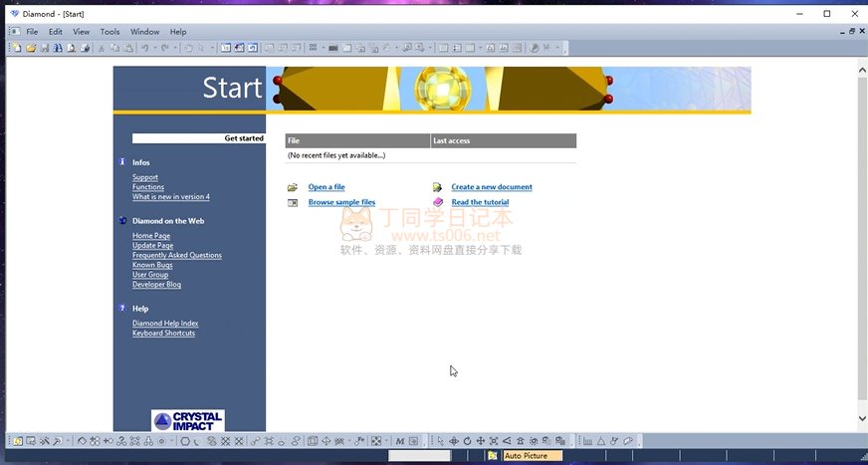The width and height of the screenshot is (868, 465).
Task: Expand the Undo history dropdown arrow
Action: pos(153,48)
